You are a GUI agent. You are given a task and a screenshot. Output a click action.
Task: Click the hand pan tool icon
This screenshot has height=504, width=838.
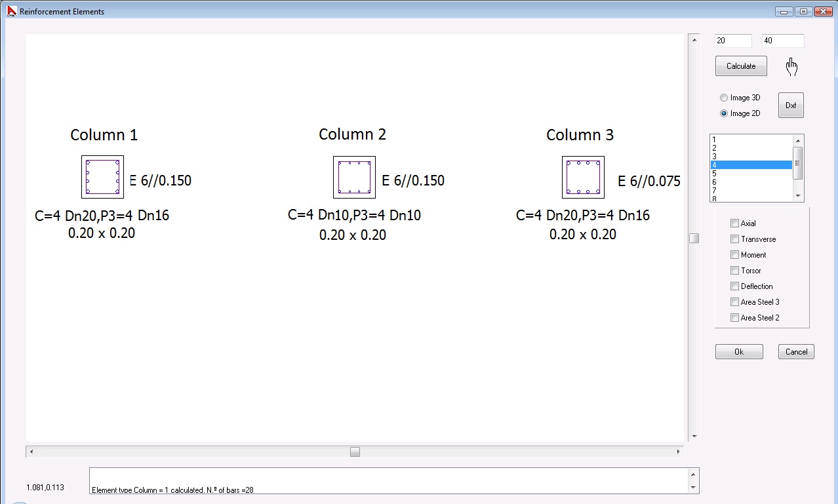coord(791,66)
